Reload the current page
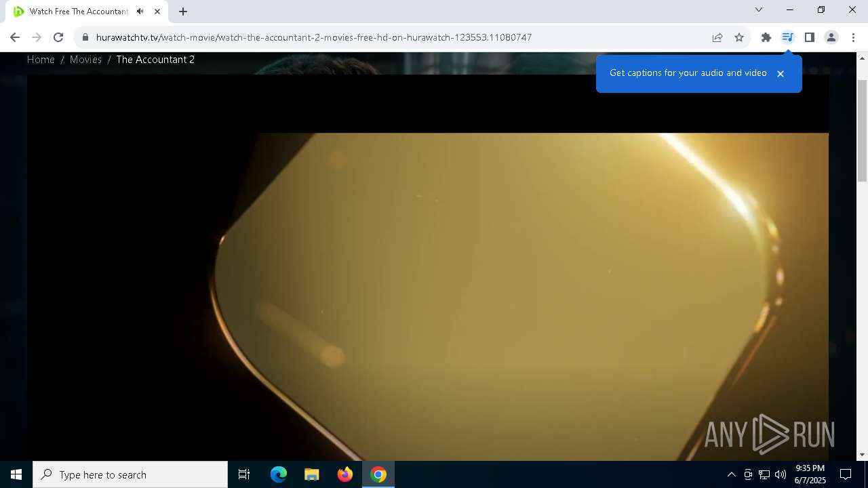The width and height of the screenshot is (868, 488). [x=58, y=37]
